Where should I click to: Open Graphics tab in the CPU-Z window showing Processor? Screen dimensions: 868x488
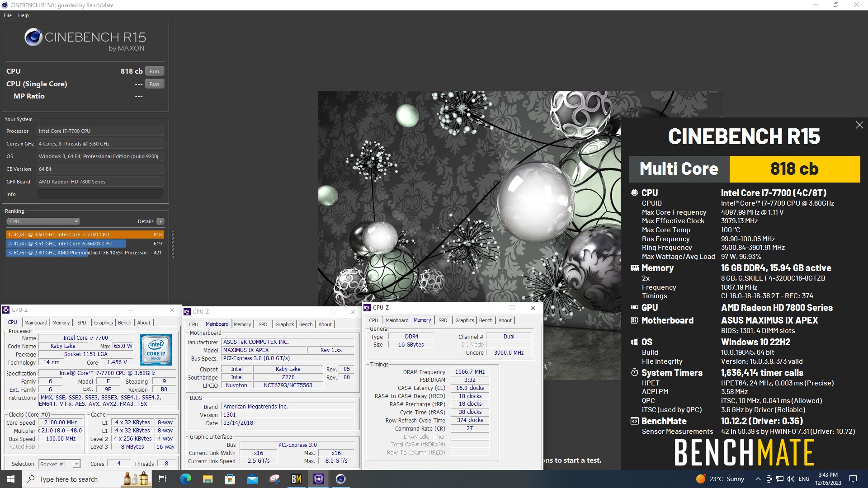(x=104, y=323)
